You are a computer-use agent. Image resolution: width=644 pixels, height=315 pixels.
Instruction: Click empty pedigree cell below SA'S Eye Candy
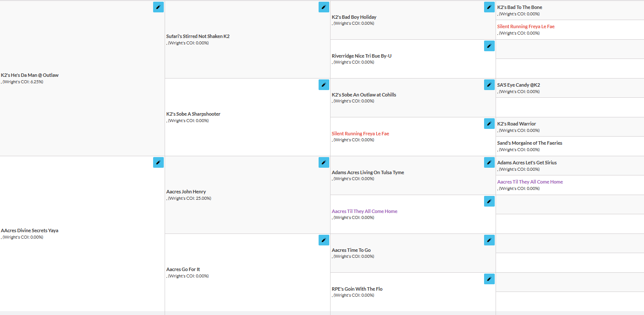[x=570, y=107]
